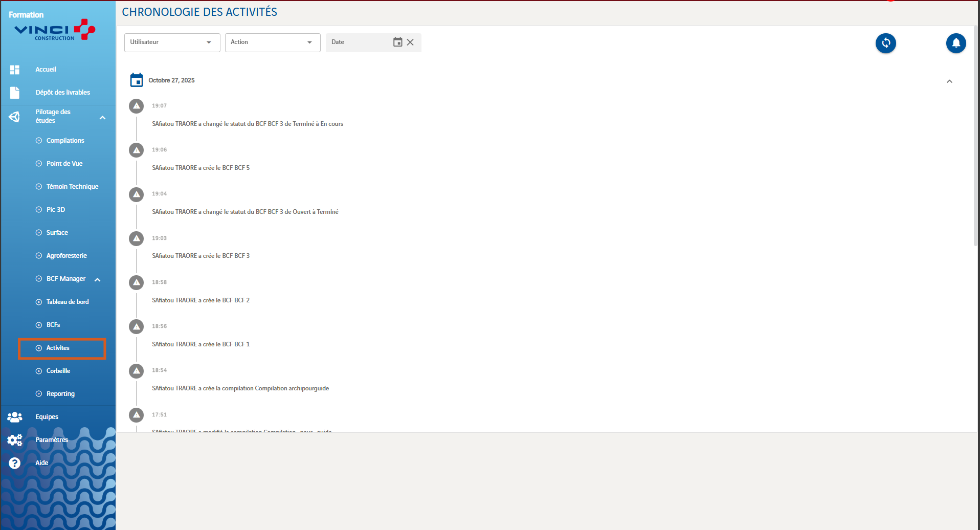Viewport: 980px width, 530px height.
Task: Click the Dépôt des livrables document icon
Action: (x=15, y=93)
